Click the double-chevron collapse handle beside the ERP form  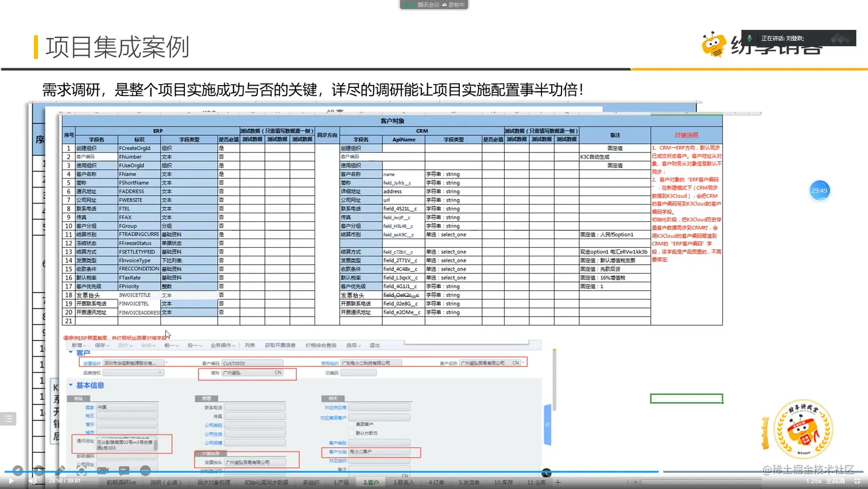pyautogui.click(x=547, y=425)
